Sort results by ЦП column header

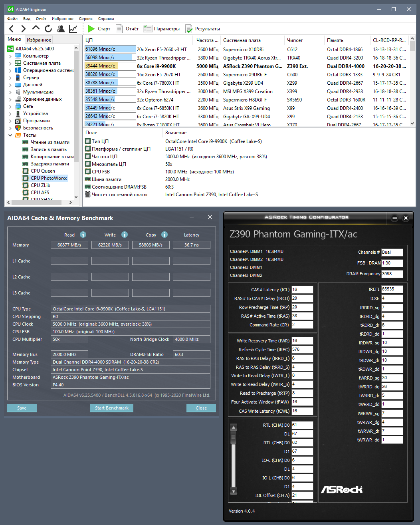139,40
